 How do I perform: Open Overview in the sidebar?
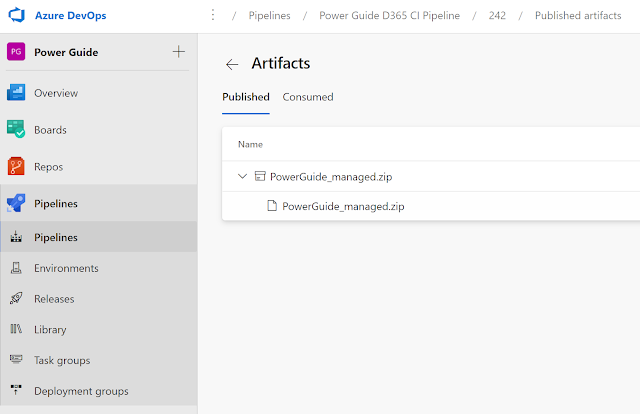(x=56, y=93)
